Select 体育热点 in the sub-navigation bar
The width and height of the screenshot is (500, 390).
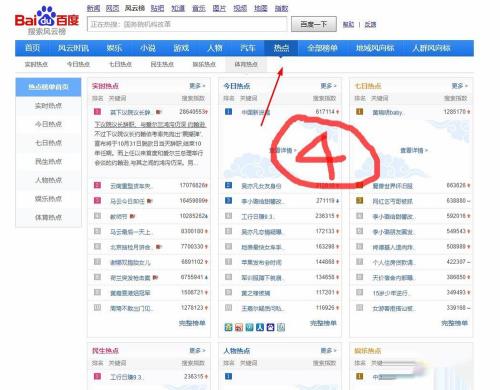[246, 64]
